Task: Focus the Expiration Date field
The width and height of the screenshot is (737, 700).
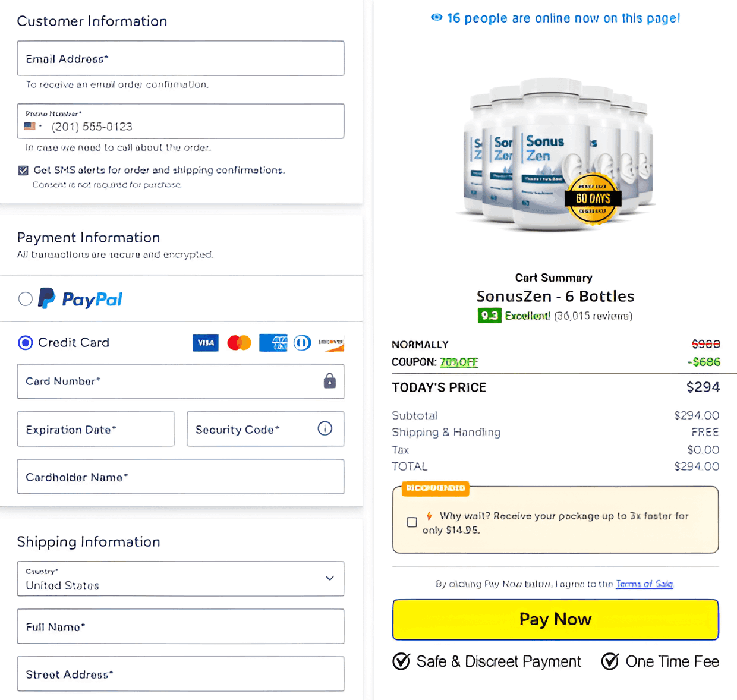Action: [96, 429]
